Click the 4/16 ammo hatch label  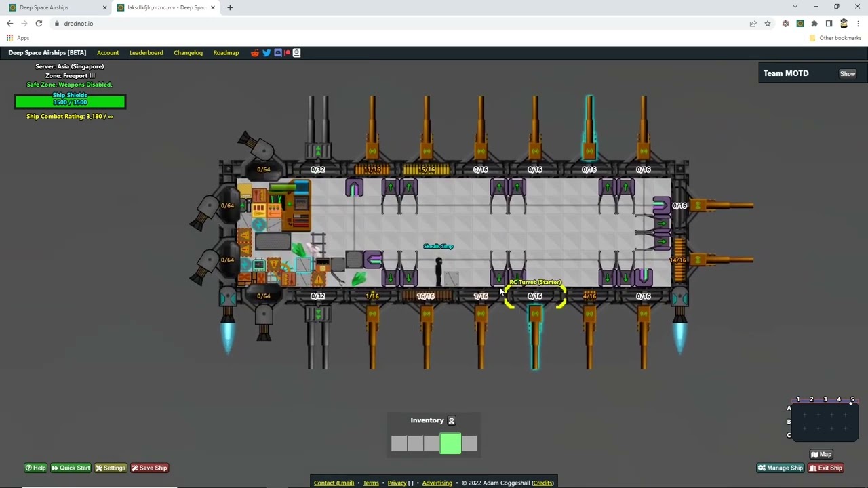[589, 296]
